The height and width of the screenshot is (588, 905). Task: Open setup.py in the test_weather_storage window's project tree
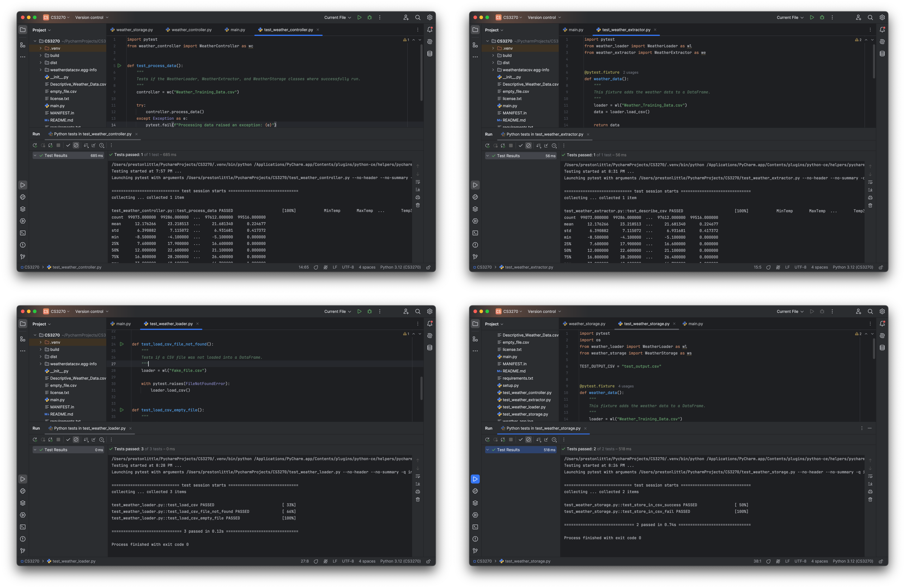510,385
